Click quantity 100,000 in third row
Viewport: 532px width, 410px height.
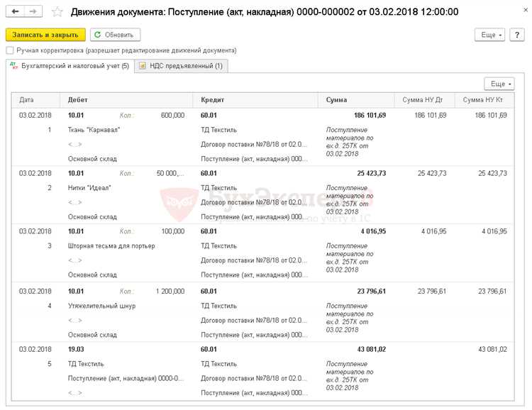click(172, 231)
